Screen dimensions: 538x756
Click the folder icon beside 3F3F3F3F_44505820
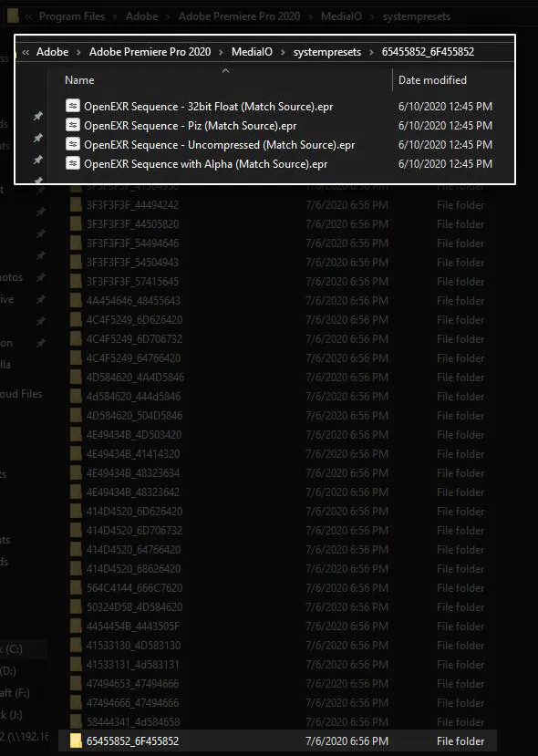coord(76,224)
